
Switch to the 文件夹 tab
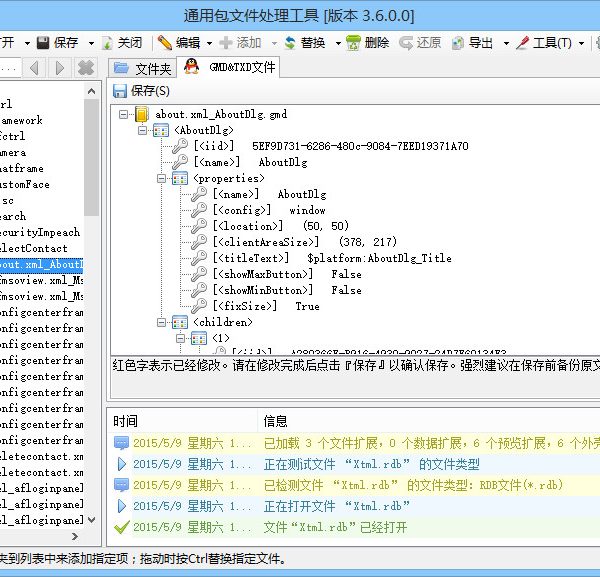point(143,68)
